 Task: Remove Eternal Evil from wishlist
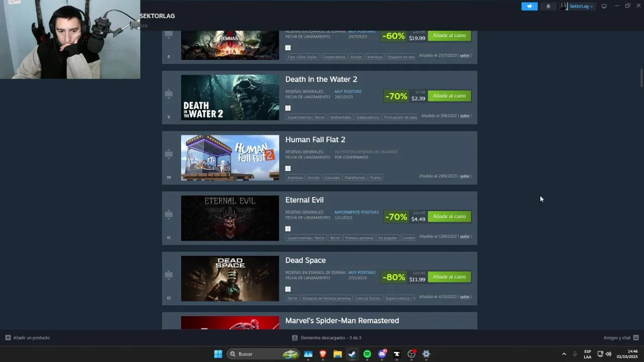click(465, 236)
